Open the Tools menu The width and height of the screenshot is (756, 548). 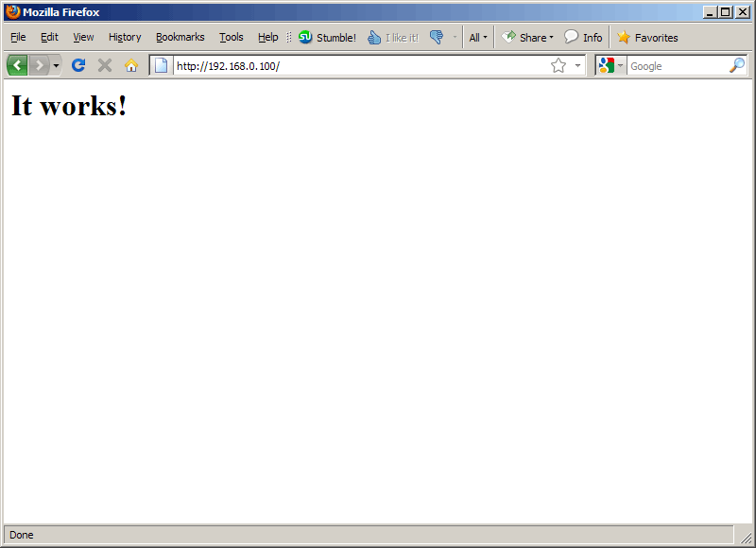(232, 37)
